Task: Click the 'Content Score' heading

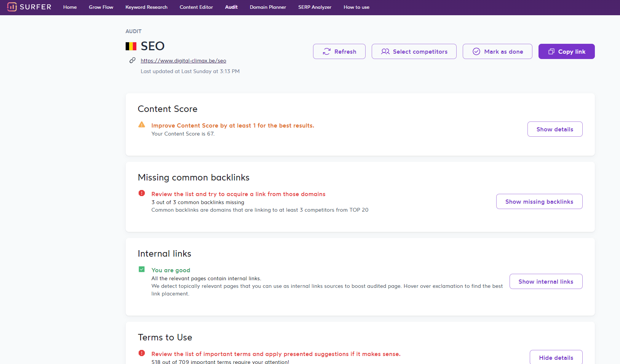Action: pyautogui.click(x=168, y=109)
